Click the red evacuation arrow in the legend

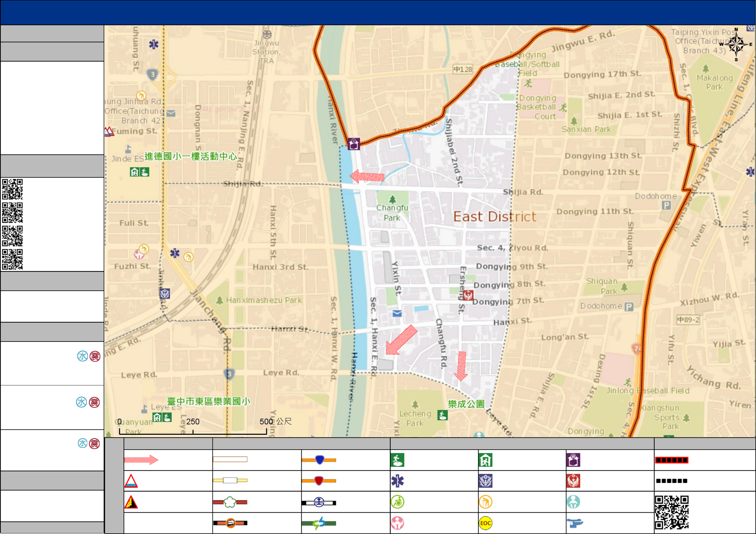coord(141,460)
